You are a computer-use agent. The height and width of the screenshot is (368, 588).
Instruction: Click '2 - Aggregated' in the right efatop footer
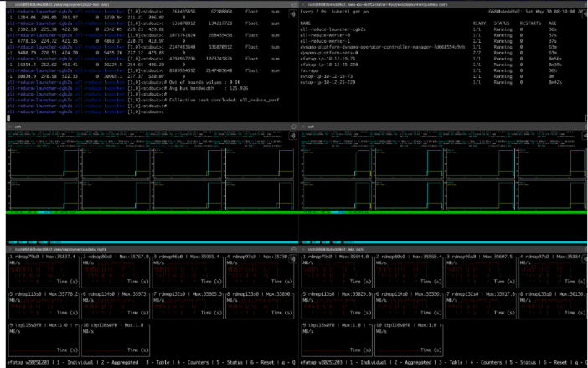point(413,362)
